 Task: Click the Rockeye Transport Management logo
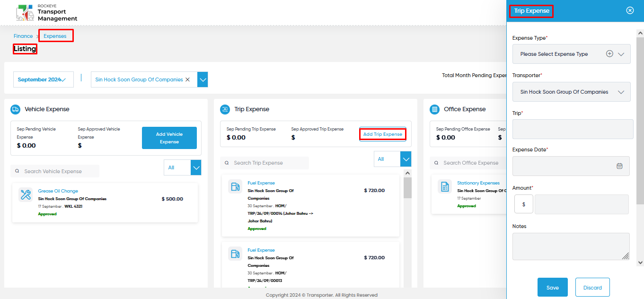tap(46, 13)
